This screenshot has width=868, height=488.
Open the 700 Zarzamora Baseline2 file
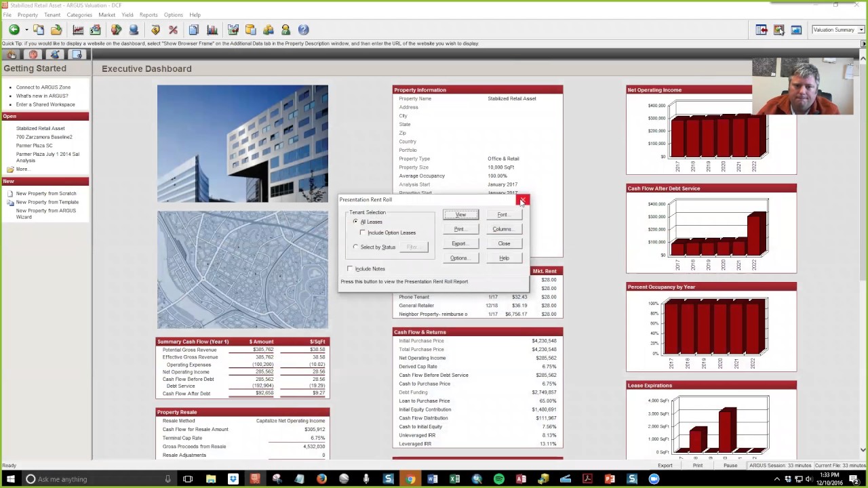click(x=44, y=137)
